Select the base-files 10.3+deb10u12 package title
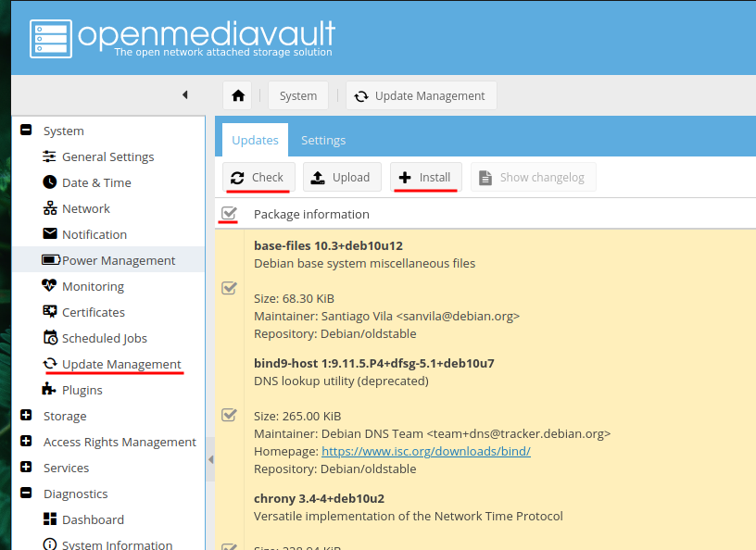This screenshot has height=550, width=756. pos(328,246)
